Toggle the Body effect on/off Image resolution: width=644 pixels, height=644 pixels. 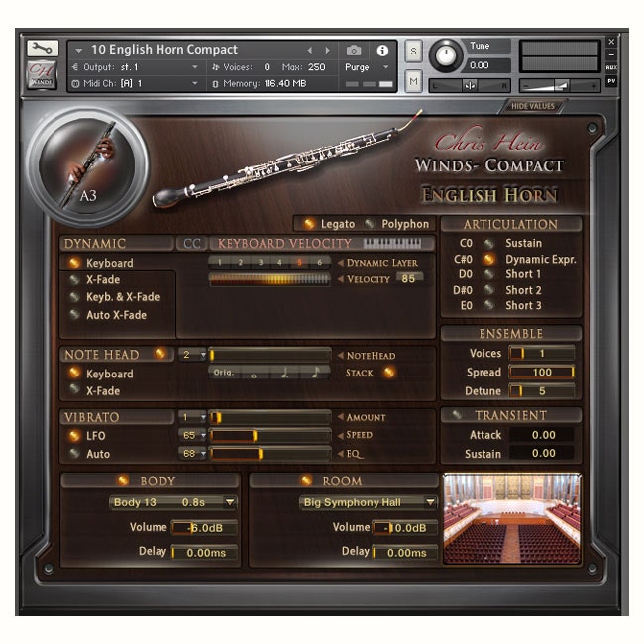pyautogui.click(x=123, y=481)
